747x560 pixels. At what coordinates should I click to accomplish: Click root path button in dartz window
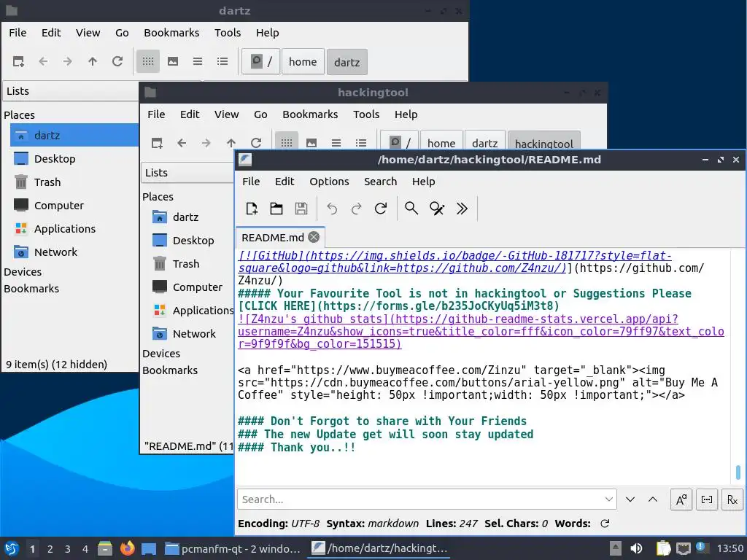[260, 62]
